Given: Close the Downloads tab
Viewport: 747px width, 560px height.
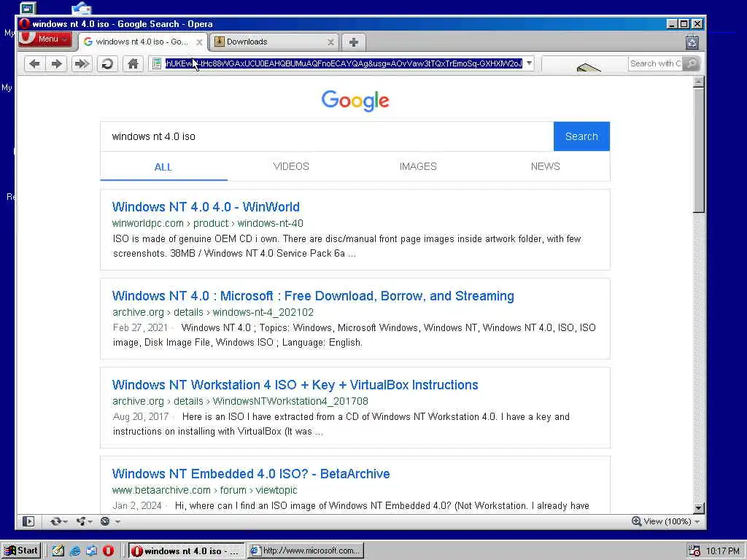Looking at the screenshot, I should click(330, 42).
